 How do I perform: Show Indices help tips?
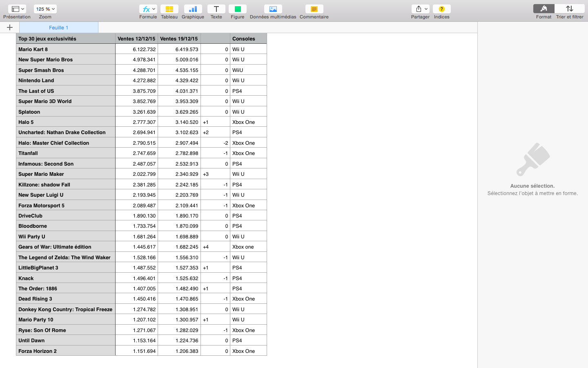tap(441, 9)
